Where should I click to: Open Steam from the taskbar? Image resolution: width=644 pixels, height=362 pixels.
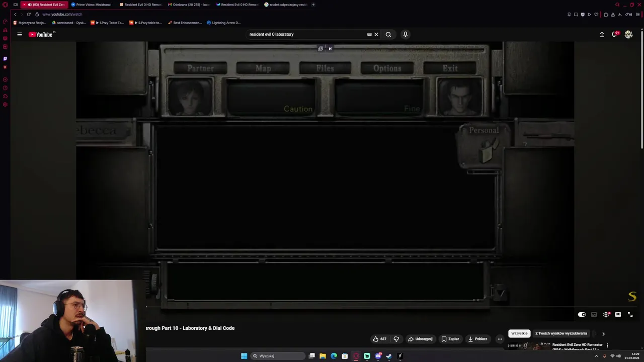point(389,356)
